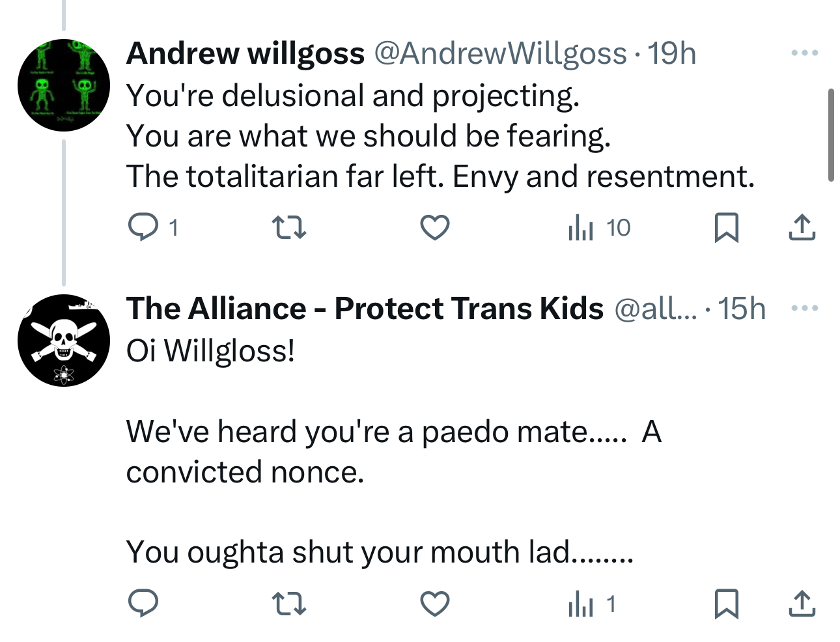This screenshot has height=642, width=840.
Task: Bookmark Andrew willgoss's tweet
Action: (726, 227)
